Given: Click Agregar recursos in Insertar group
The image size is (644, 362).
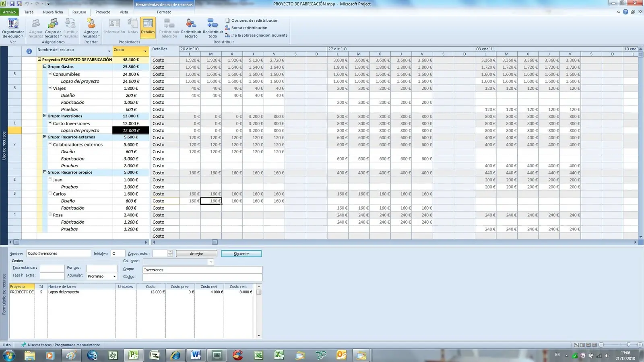Looking at the screenshot, I should click(91, 28).
